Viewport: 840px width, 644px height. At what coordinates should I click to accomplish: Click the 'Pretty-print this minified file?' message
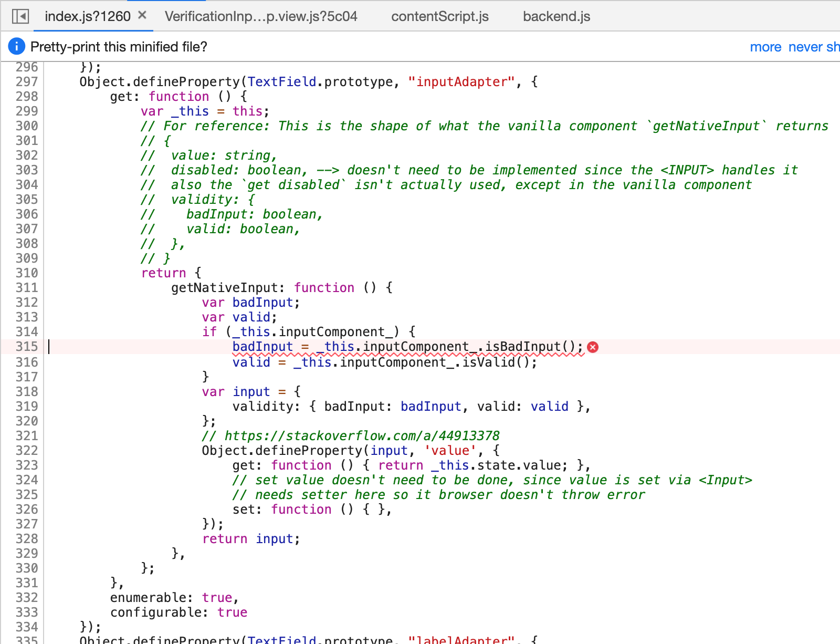point(119,47)
